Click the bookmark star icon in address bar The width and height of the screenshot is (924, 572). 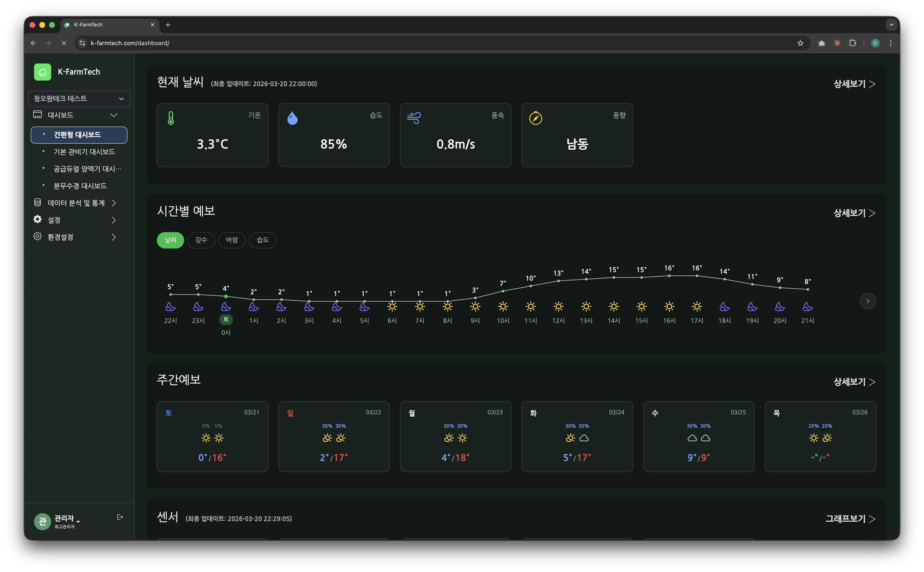800,43
